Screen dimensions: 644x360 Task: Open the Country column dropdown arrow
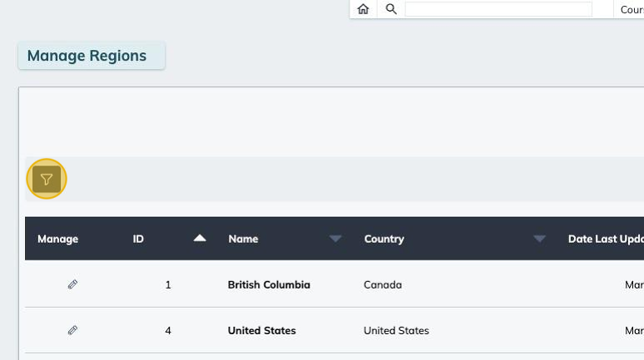click(x=539, y=239)
